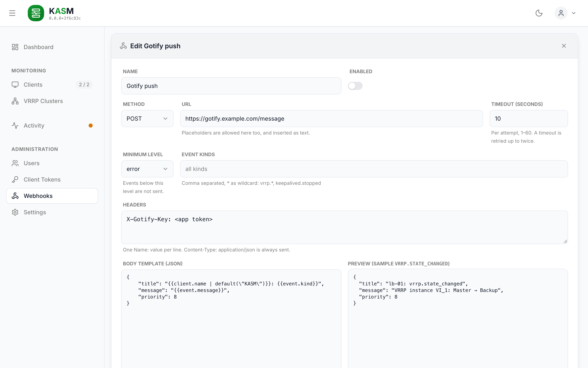Screen dimensions: 588x368
Task: Click the Headers text area
Action: 345,227
